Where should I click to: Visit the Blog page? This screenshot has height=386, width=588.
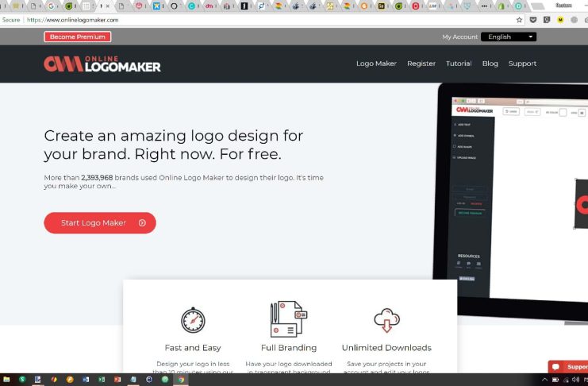(x=490, y=64)
